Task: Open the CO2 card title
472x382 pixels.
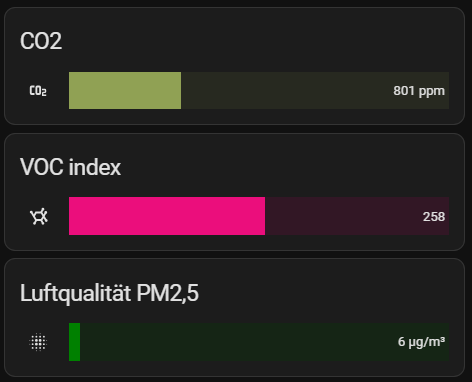Action: [41, 41]
